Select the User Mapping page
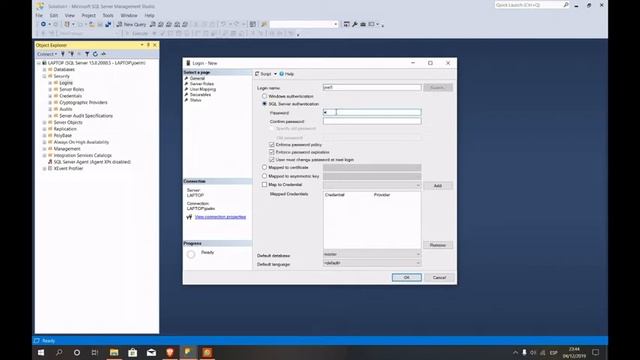This screenshot has width=640, height=360. 203,89
